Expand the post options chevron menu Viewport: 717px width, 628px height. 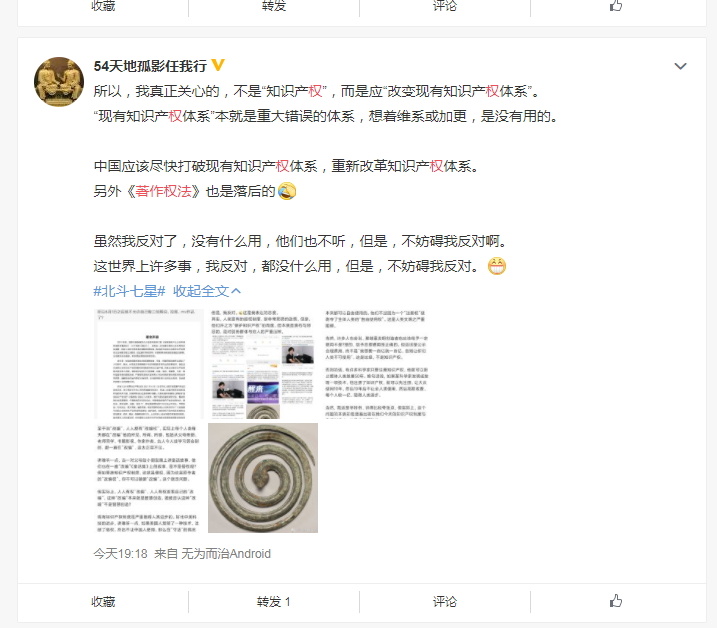click(x=680, y=66)
